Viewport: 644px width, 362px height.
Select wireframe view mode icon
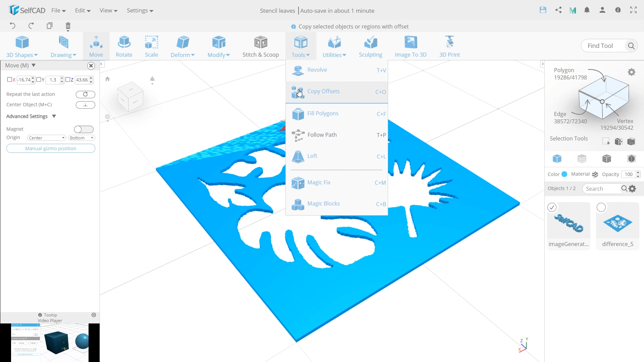click(x=582, y=159)
